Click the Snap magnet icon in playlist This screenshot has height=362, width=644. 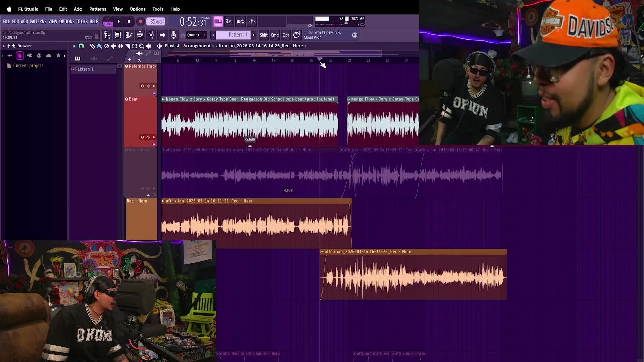point(81,46)
